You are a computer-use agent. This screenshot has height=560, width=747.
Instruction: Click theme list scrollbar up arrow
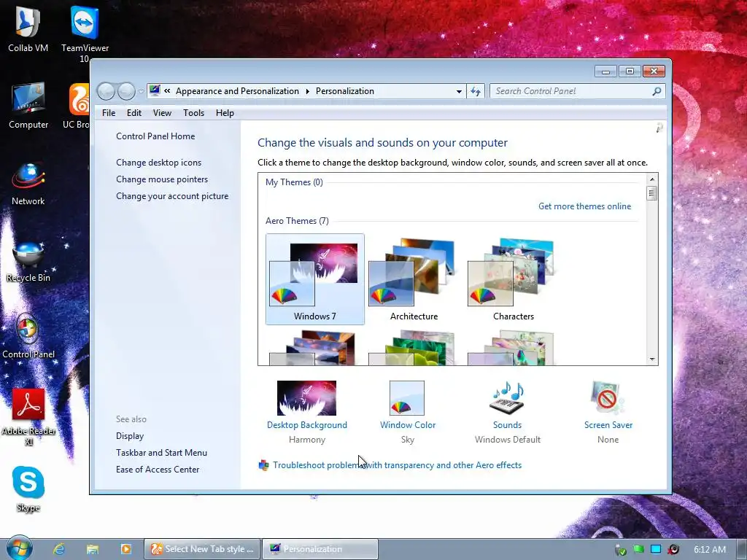[652, 179]
